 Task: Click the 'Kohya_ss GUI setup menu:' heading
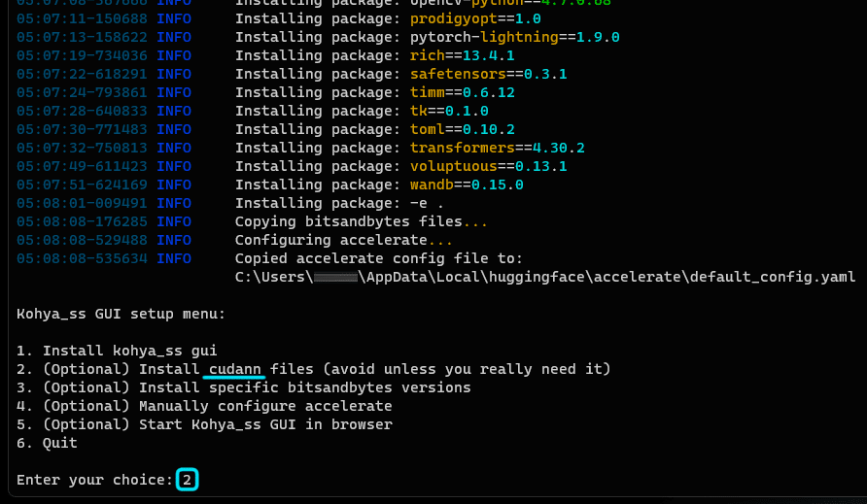(x=121, y=314)
